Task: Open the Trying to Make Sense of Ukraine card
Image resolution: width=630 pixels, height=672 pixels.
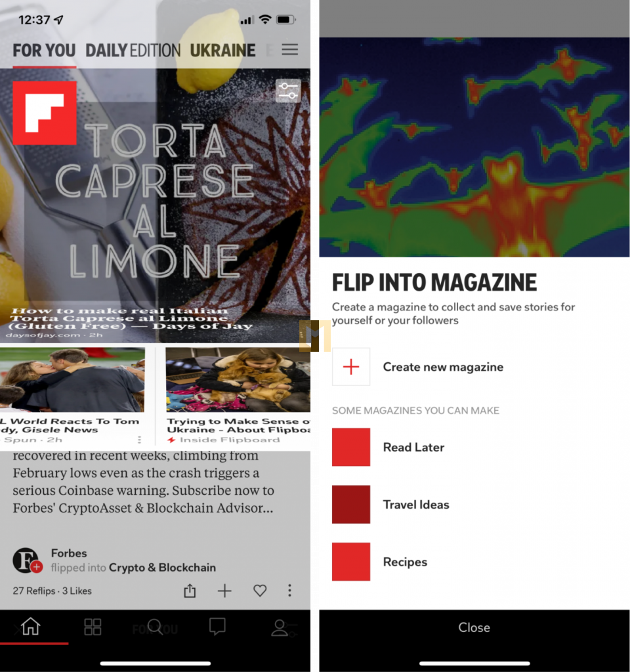Action: 238,396
